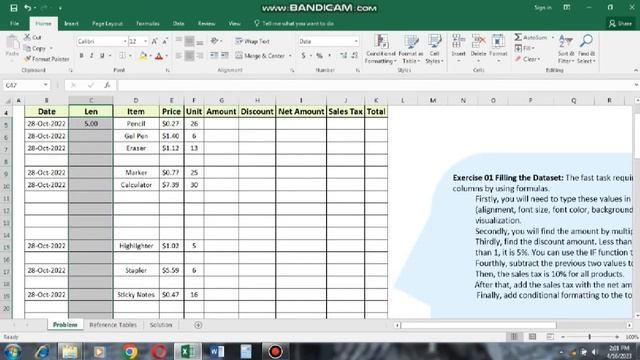The width and height of the screenshot is (640, 360).
Task: Toggle Middle Align vertical alignment
Action: 189,41
